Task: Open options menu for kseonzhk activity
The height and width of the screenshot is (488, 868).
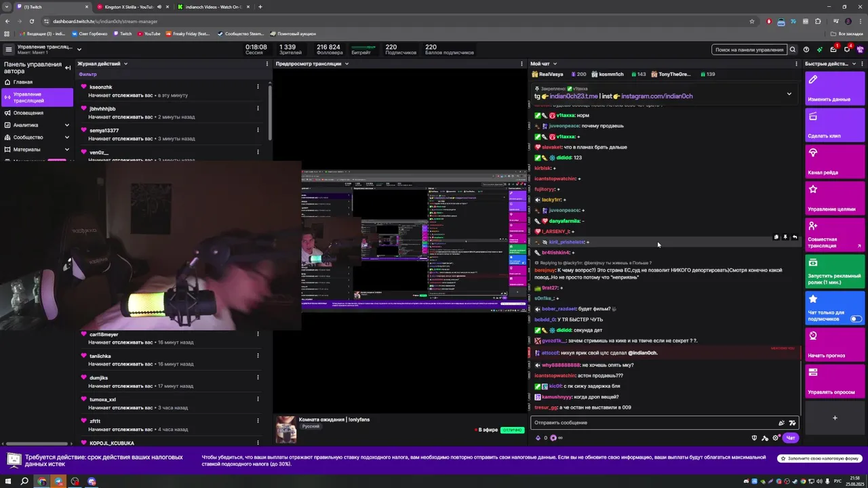Action: point(258,87)
